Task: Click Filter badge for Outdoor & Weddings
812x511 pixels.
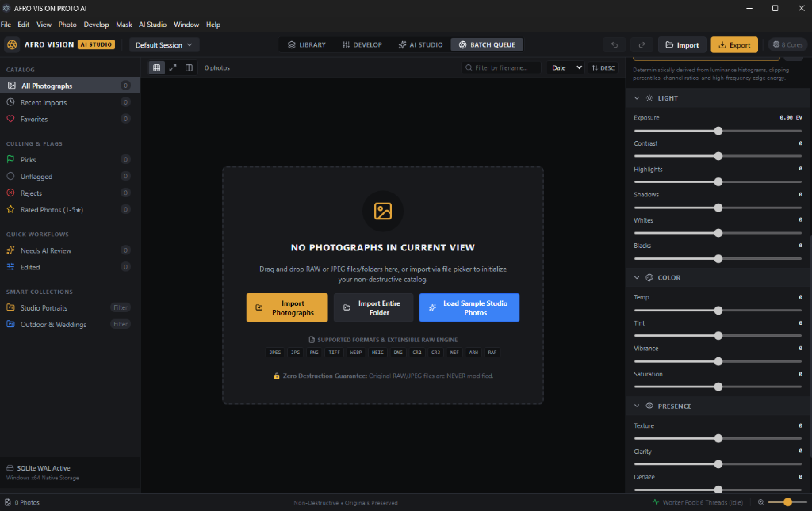Action: pos(121,324)
